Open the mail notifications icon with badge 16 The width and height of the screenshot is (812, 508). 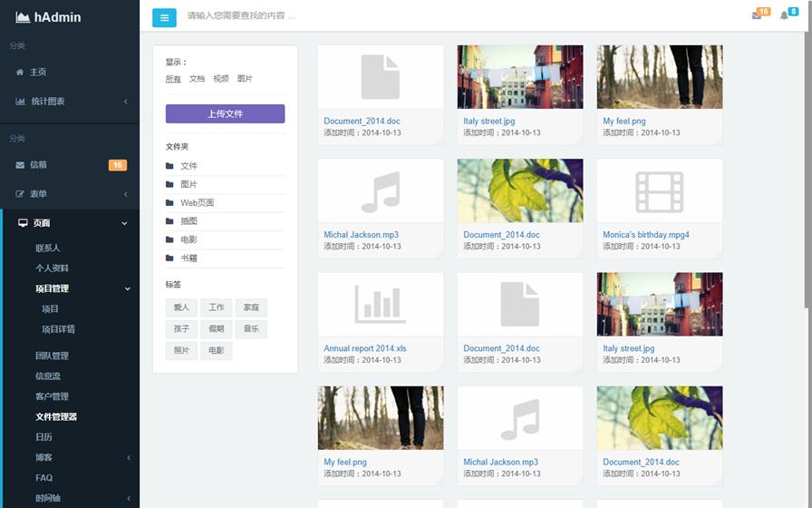click(757, 15)
